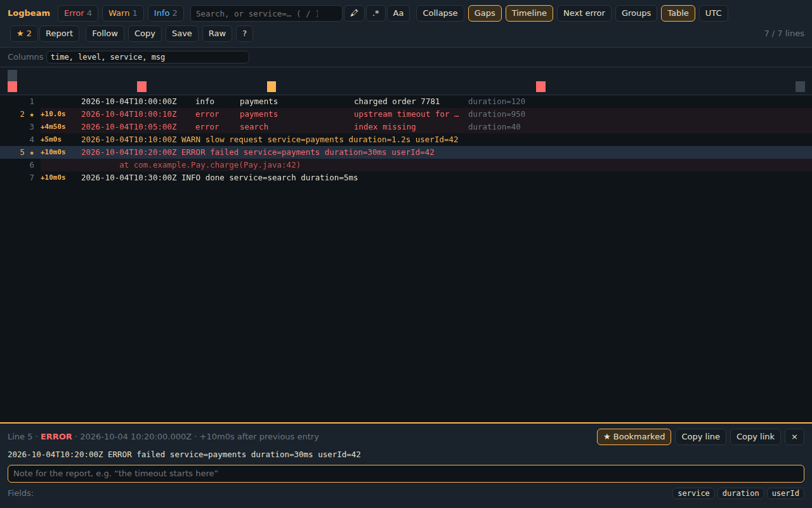Select log line 'charged order 7781'
The height and width of the screenshot is (508, 812).
(x=406, y=102)
